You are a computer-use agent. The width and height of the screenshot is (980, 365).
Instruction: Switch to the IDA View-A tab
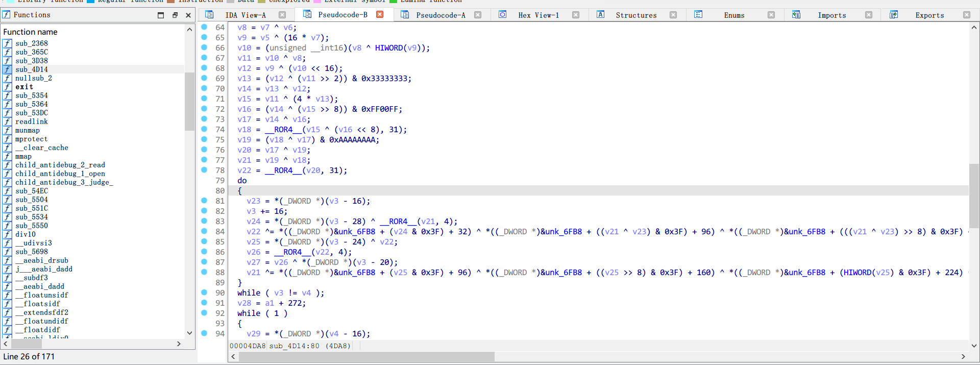[246, 15]
